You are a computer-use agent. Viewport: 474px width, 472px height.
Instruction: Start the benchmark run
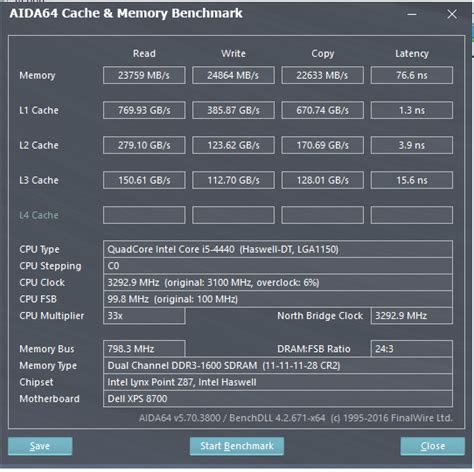[x=237, y=446]
